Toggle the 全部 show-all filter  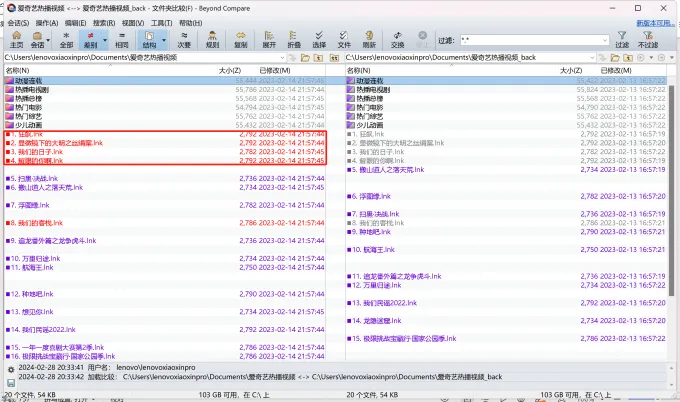[x=66, y=39]
